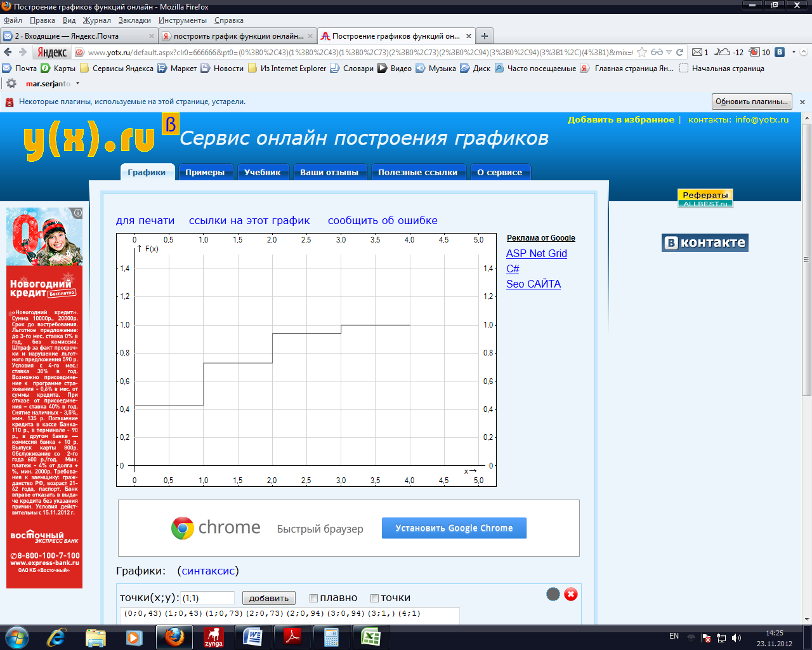Viewport: 812px width, 650px height.
Task: Click 'сообщить об ошибке' link
Action: tap(383, 220)
